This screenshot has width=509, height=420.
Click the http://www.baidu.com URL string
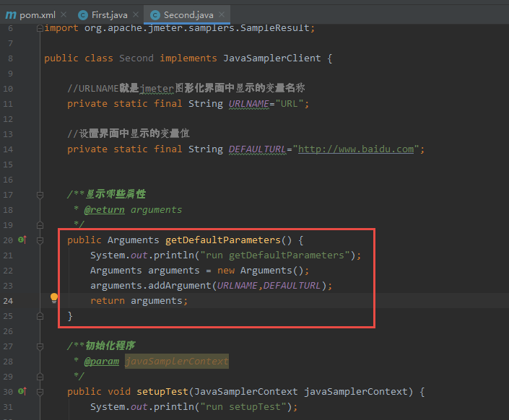point(355,149)
